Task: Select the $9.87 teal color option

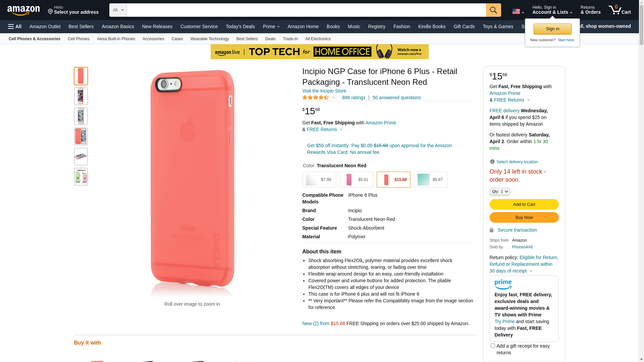Action: point(430,180)
